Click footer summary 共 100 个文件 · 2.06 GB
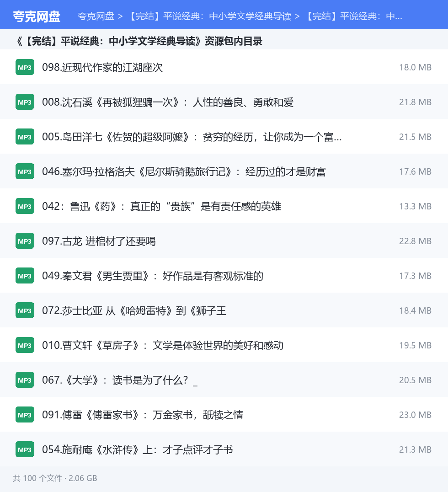Viewport: 448px width, 492px height. coord(55,478)
